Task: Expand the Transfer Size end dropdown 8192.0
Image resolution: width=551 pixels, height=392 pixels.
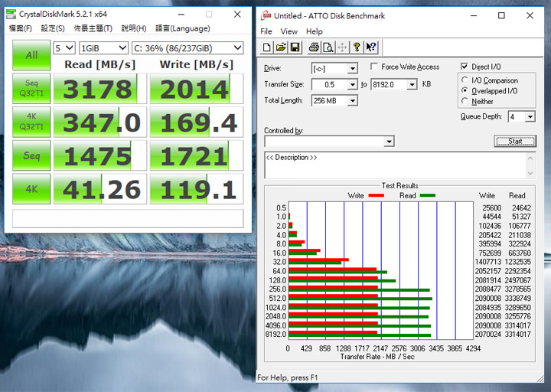Action: pyautogui.click(x=412, y=85)
